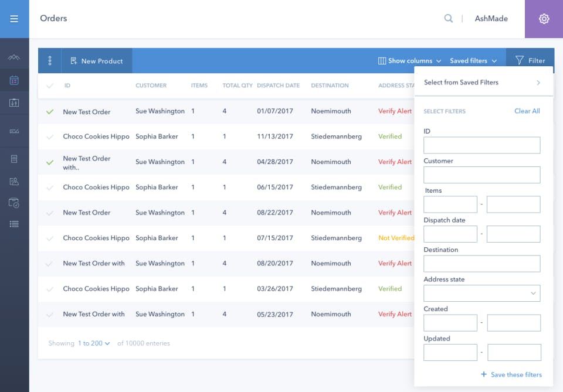
Task: Sort by DESTINATION column header
Action: pos(330,86)
